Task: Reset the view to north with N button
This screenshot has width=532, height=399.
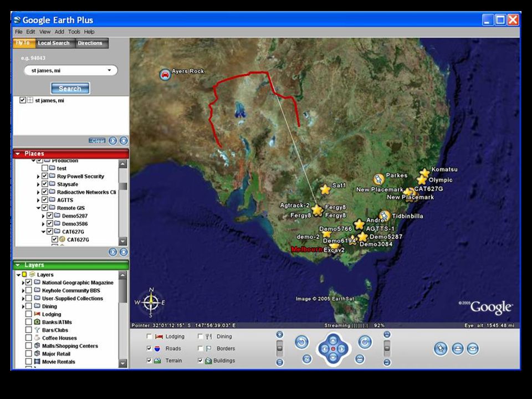Action: point(306,359)
